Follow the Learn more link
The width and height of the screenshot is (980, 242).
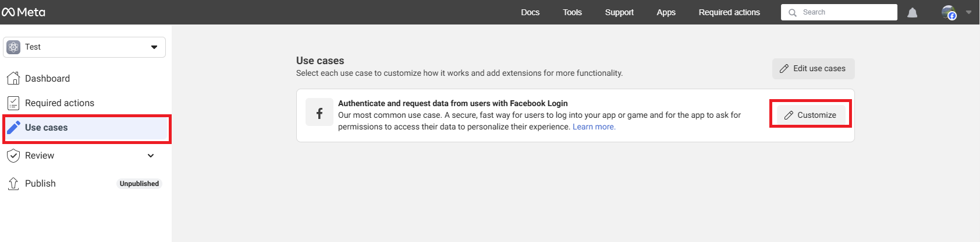(x=594, y=127)
